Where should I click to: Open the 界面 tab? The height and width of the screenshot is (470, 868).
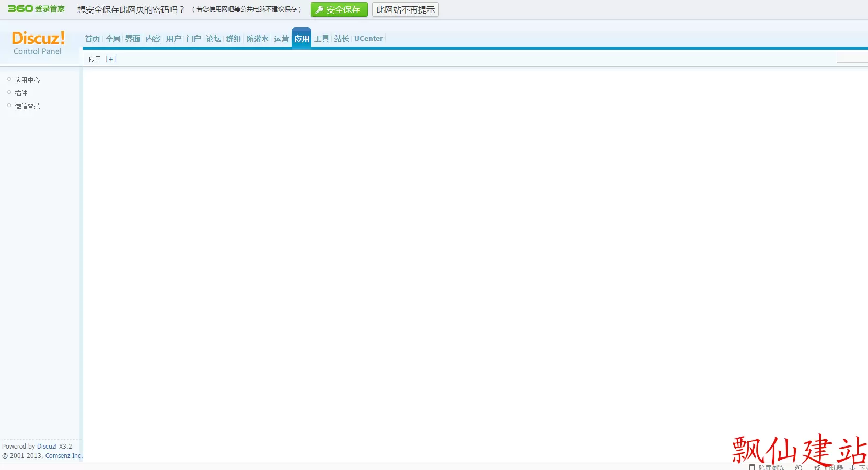tap(133, 39)
